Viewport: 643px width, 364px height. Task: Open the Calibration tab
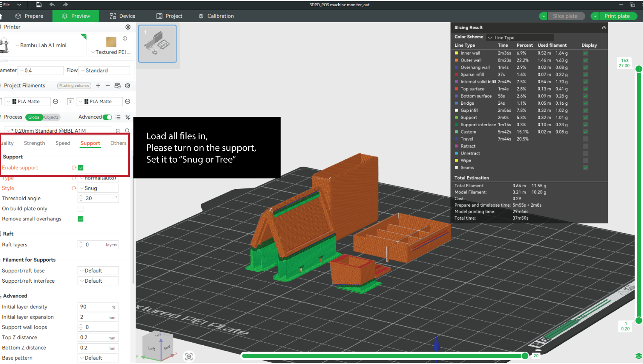[x=216, y=16]
